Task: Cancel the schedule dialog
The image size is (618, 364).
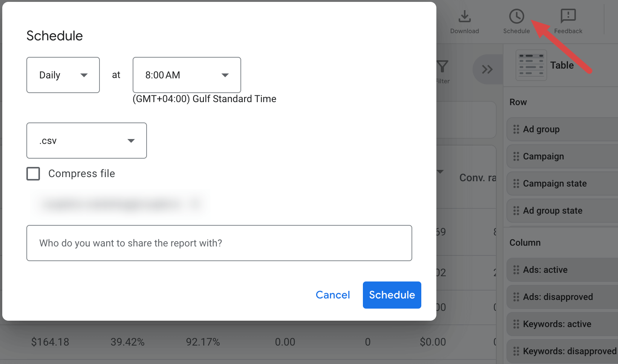Action: coord(333,295)
